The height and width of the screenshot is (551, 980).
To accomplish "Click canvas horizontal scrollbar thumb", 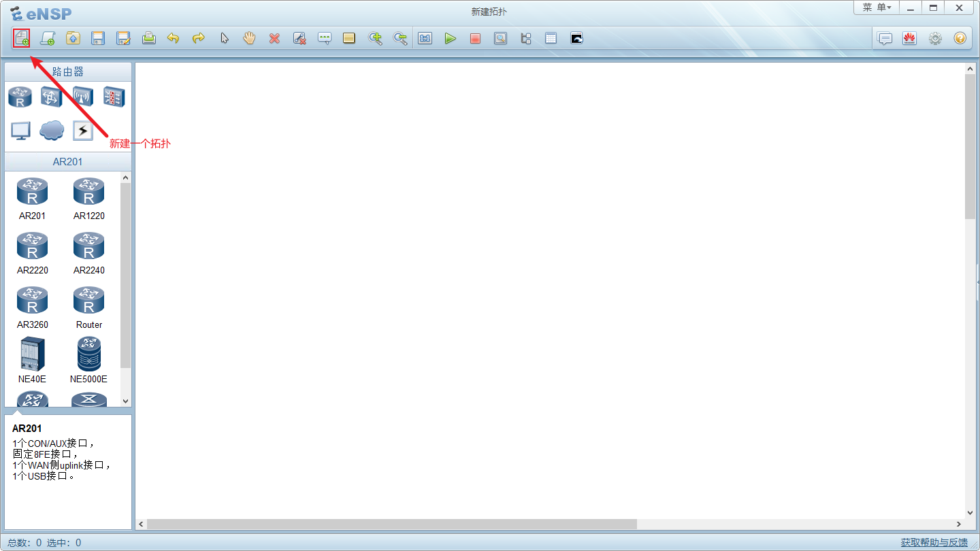I will 392,524.
